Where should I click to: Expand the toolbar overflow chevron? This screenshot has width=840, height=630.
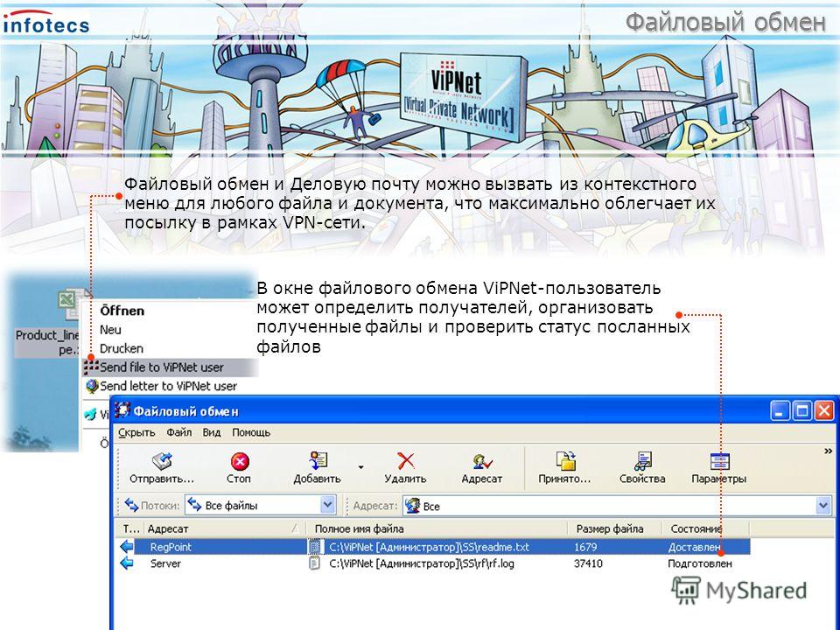pos(829,451)
